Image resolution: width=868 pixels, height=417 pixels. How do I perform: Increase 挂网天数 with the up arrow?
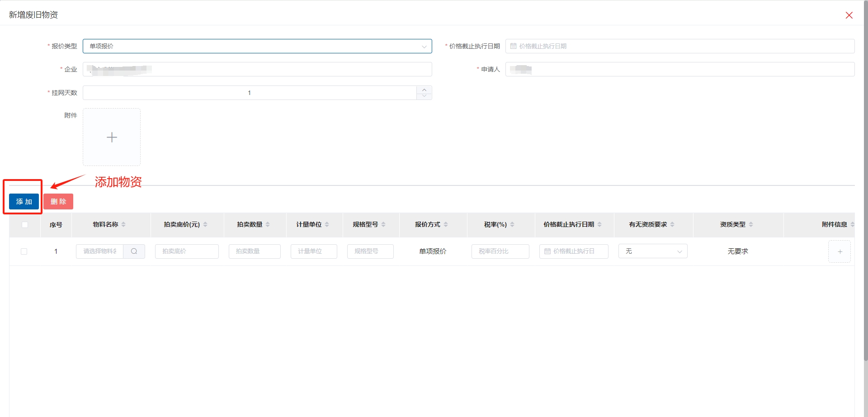[424, 90]
